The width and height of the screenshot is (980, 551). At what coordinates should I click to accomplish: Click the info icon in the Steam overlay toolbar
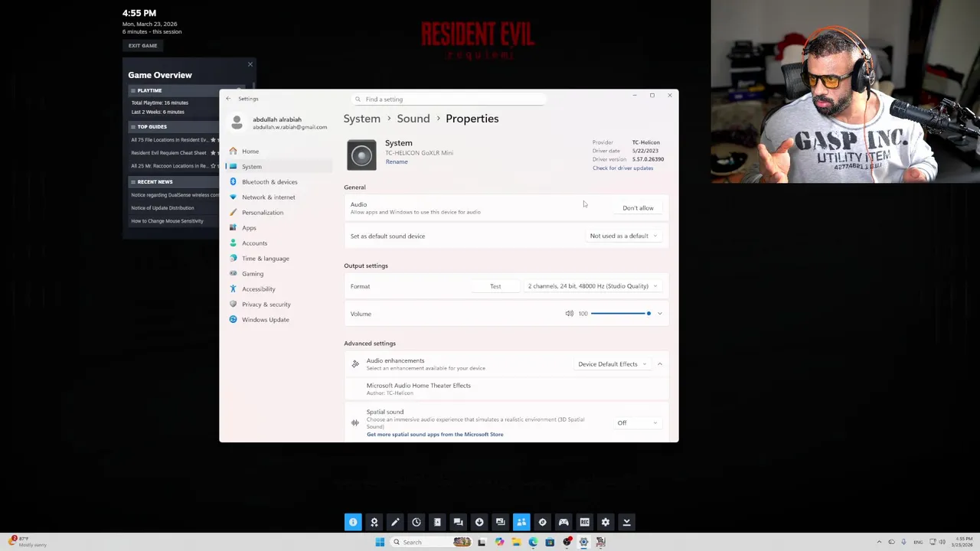(x=353, y=522)
